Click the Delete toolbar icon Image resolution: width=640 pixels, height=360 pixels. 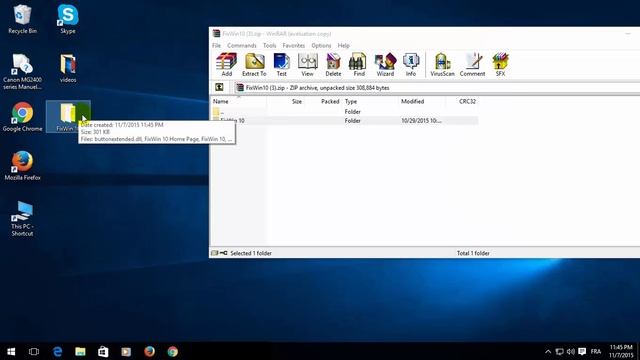pyautogui.click(x=333, y=65)
